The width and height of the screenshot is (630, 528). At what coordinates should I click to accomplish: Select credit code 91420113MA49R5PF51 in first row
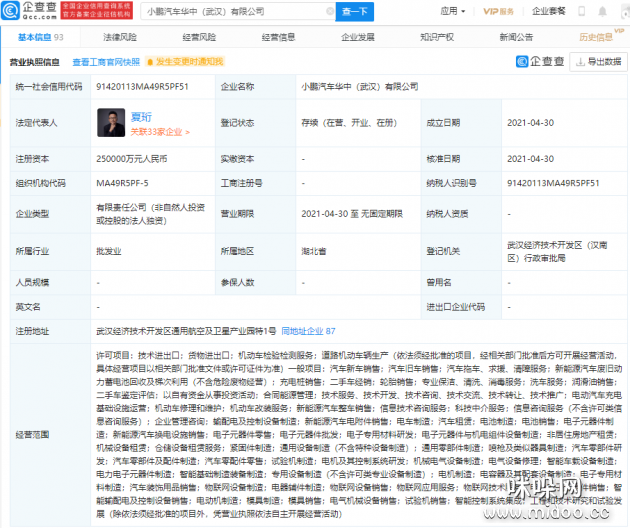click(x=142, y=87)
